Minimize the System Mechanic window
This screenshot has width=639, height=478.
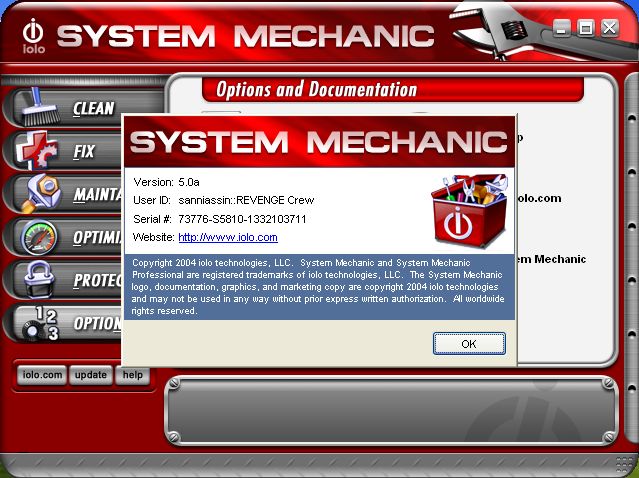[x=564, y=28]
